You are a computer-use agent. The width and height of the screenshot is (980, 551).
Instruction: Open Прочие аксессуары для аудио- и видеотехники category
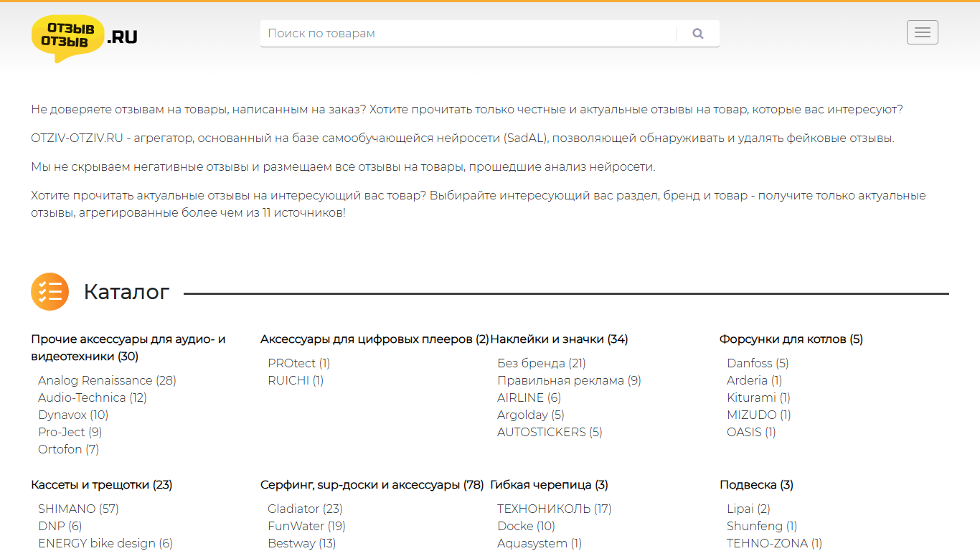click(128, 348)
